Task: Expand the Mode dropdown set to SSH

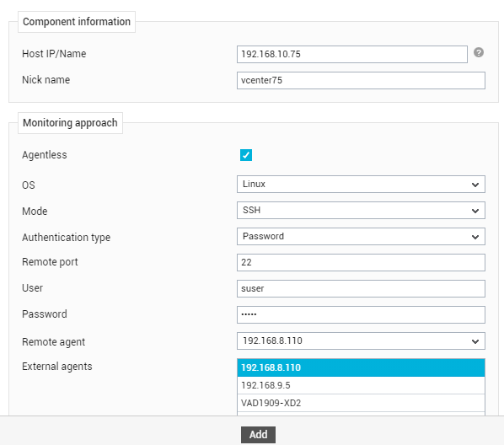Action: pos(361,211)
